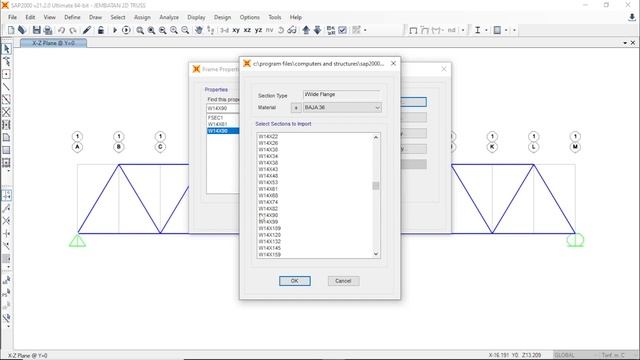Set the 3-d view from the toolbar

pos(224,30)
